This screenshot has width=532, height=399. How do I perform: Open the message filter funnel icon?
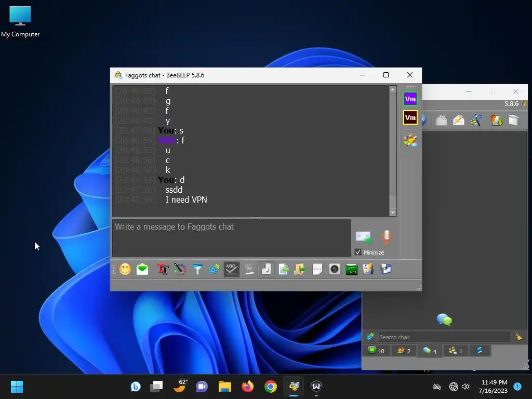tap(197, 270)
